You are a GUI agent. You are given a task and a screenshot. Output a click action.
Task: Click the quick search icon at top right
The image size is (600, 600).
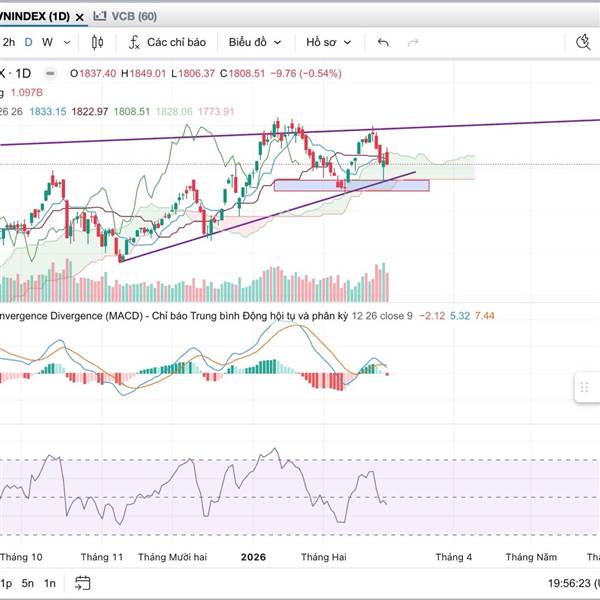click(x=586, y=42)
